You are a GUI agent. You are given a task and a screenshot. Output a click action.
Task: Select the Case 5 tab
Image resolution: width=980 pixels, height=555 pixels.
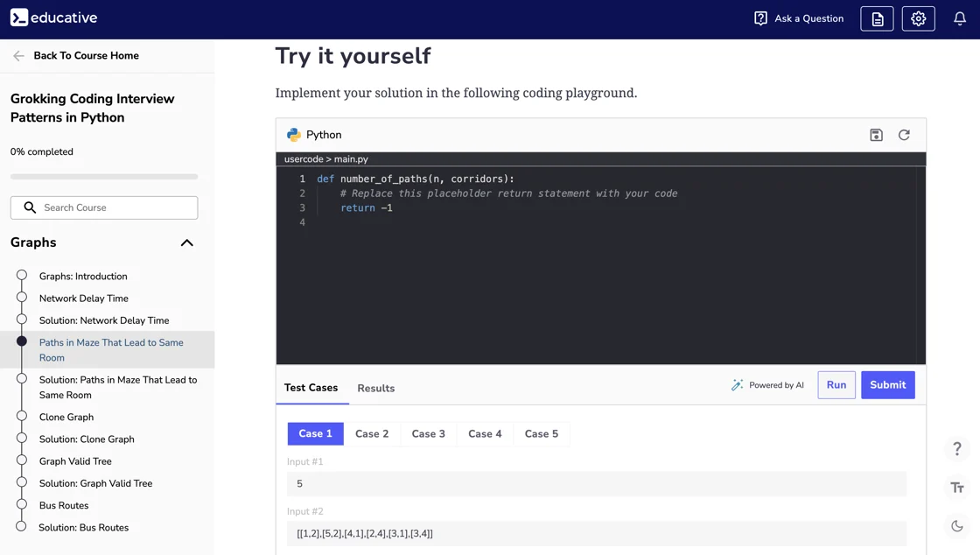coord(542,433)
